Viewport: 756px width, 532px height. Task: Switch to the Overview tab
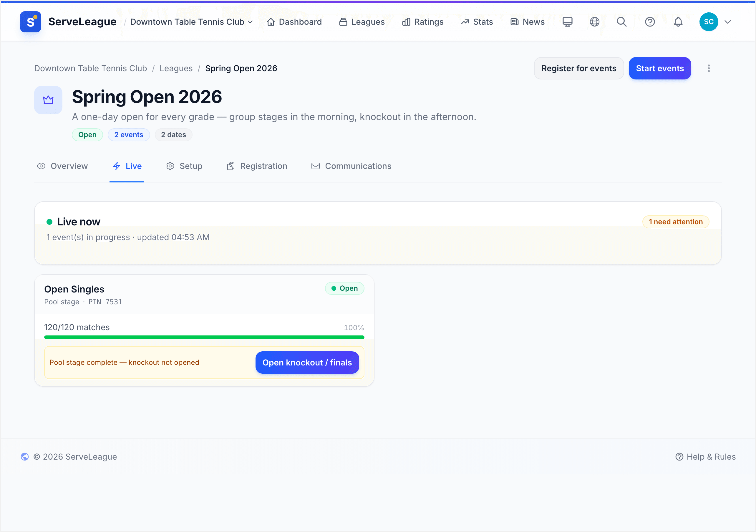(x=62, y=166)
